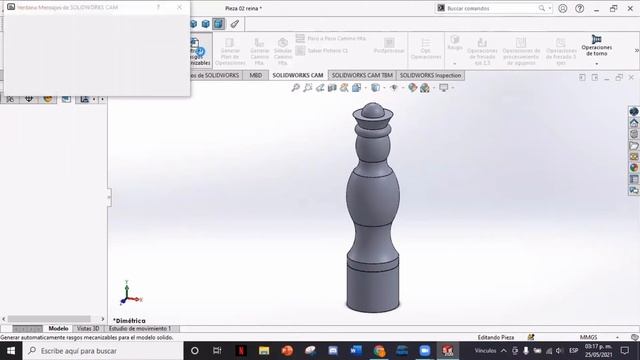The height and width of the screenshot is (360, 640).
Task: Switch to the SOLIDWORKS CAM tab
Action: click(298, 76)
